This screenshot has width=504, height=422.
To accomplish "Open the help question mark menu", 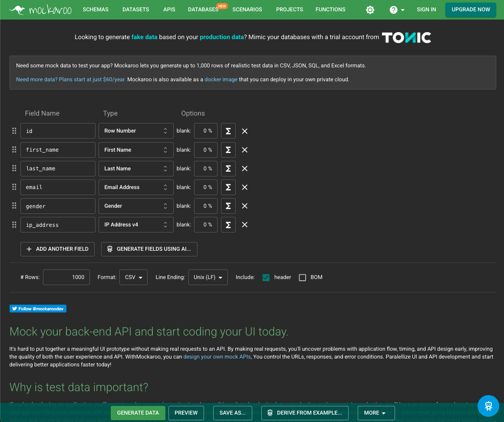I will coord(396,10).
